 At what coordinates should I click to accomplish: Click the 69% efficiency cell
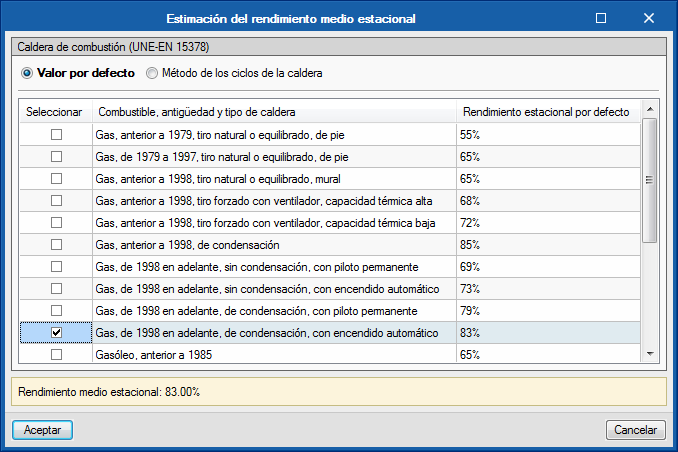[x=548, y=267]
